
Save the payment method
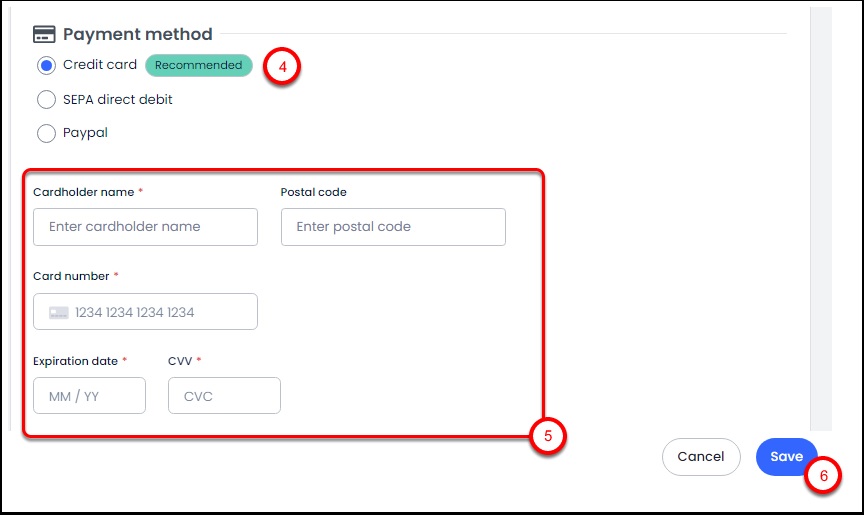click(786, 456)
